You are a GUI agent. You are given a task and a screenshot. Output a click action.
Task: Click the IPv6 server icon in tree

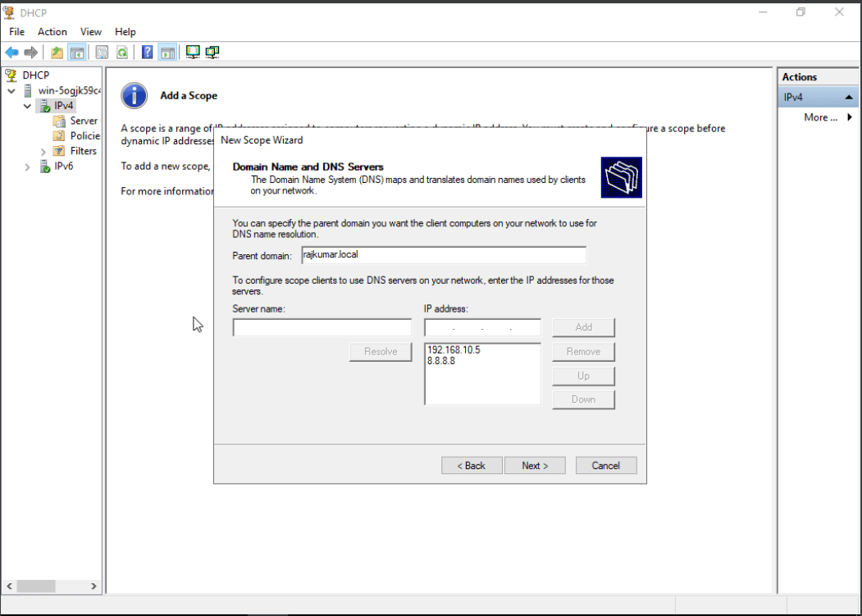click(44, 167)
